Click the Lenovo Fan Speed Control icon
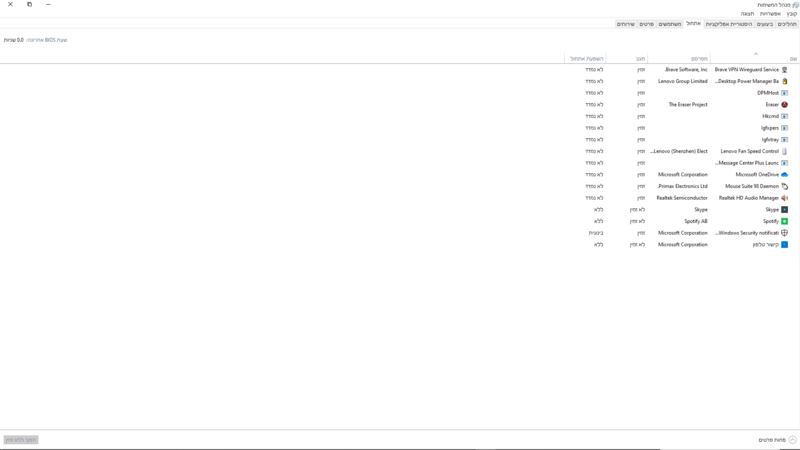The width and height of the screenshot is (800, 450). point(785,152)
